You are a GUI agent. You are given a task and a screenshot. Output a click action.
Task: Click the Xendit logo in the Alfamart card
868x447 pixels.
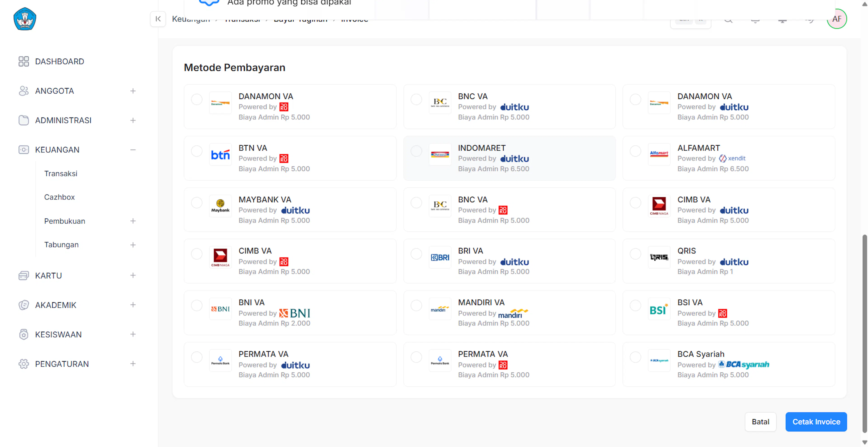pos(732,158)
